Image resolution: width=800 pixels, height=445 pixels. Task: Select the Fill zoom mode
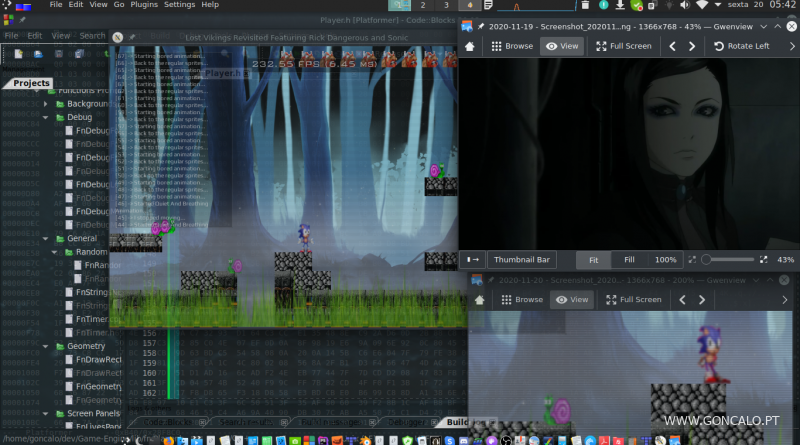pyautogui.click(x=629, y=260)
